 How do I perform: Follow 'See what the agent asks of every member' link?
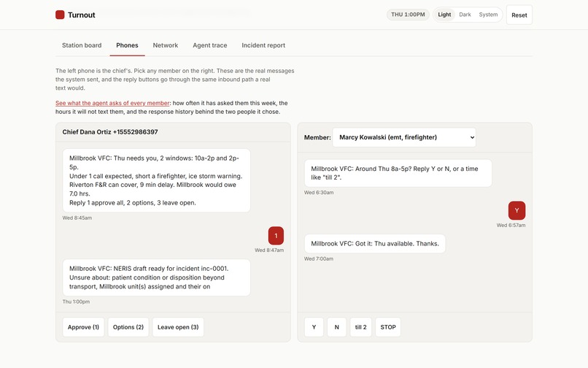pos(112,103)
